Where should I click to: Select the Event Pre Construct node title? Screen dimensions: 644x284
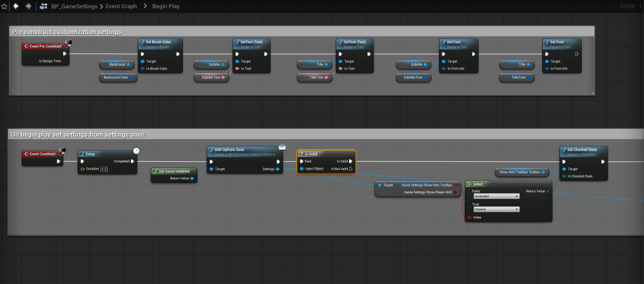point(45,47)
